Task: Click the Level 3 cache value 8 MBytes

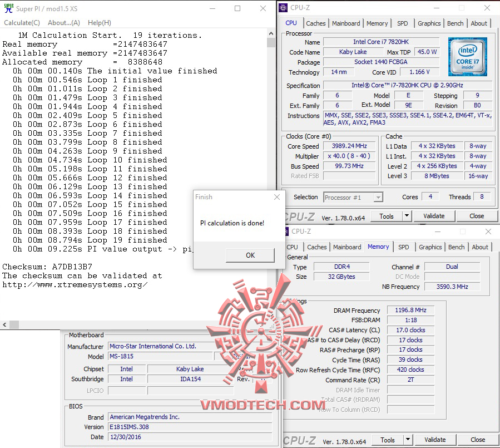Action: [437, 176]
